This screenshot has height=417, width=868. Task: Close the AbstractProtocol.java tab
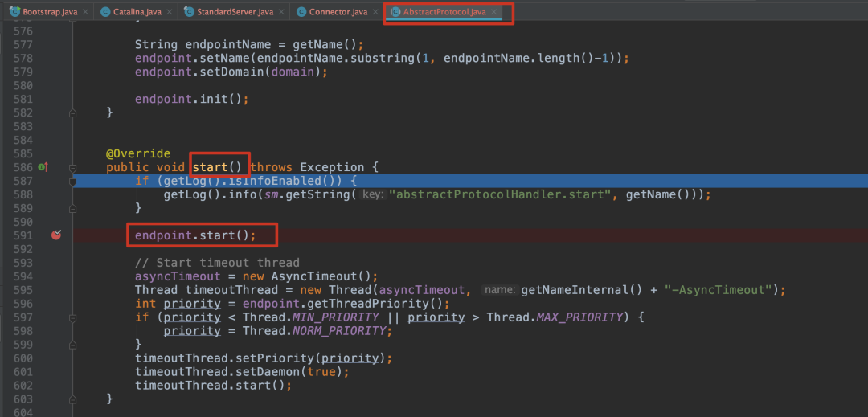tap(493, 11)
